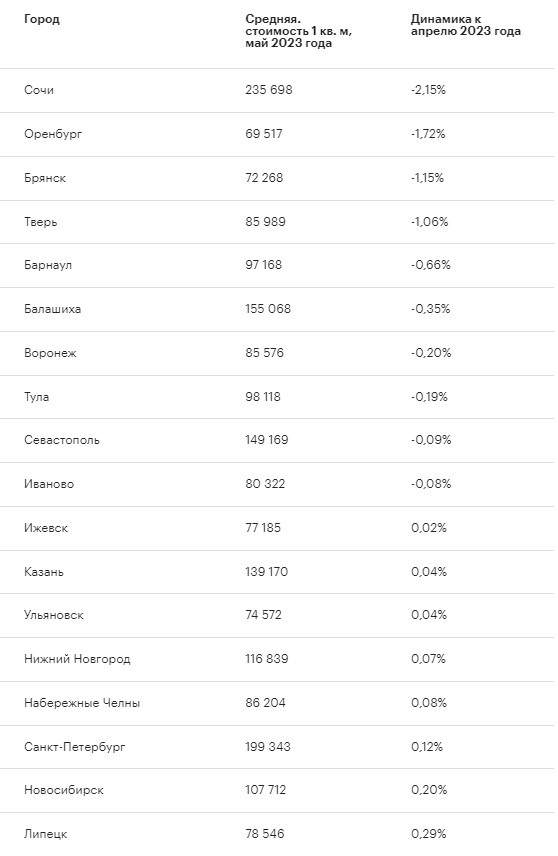Image resolution: width=558 pixels, height=856 pixels.
Task: Select Воронеж dynamics -0,20%
Action: [x=431, y=353]
